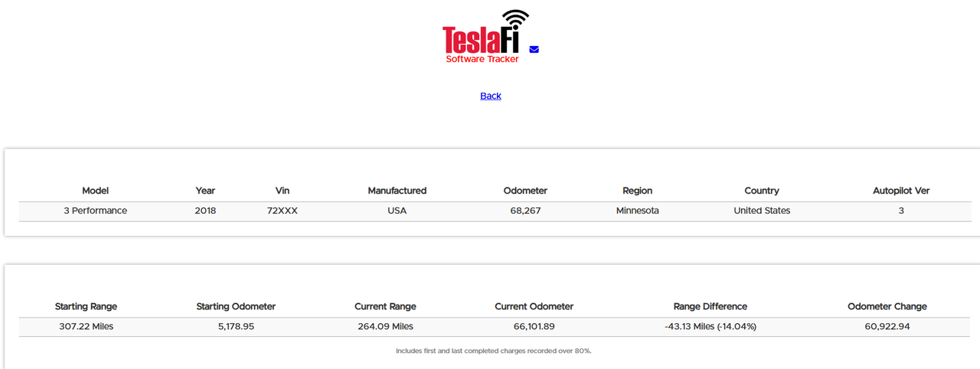This screenshot has height=369, width=980.
Task: Click the 2018 year cell
Action: click(205, 211)
